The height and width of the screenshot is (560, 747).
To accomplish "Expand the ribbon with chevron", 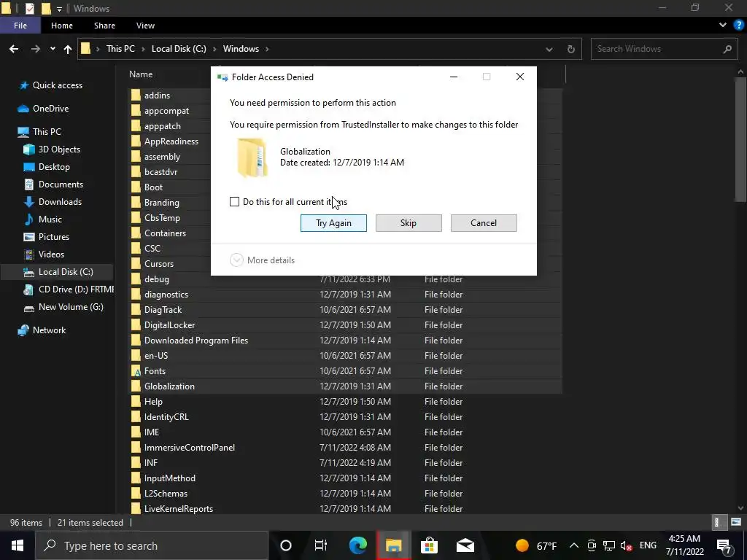I will click(x=723, y=26).
